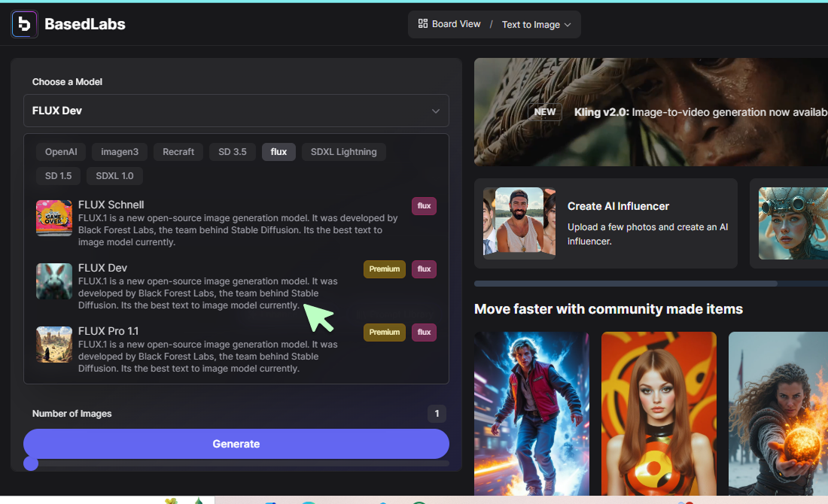The width and height of the screenshot is (828, 504).
Task: Click the Generate button
Action: [236, 444]
